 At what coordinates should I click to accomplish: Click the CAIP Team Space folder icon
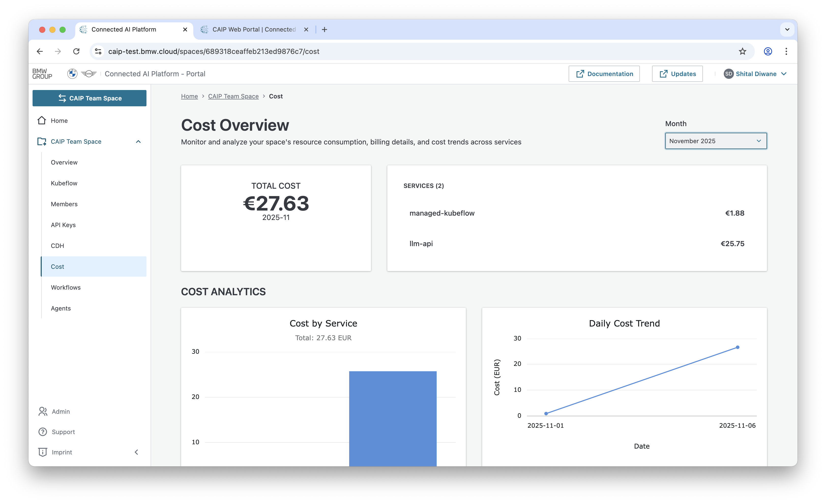42,141
